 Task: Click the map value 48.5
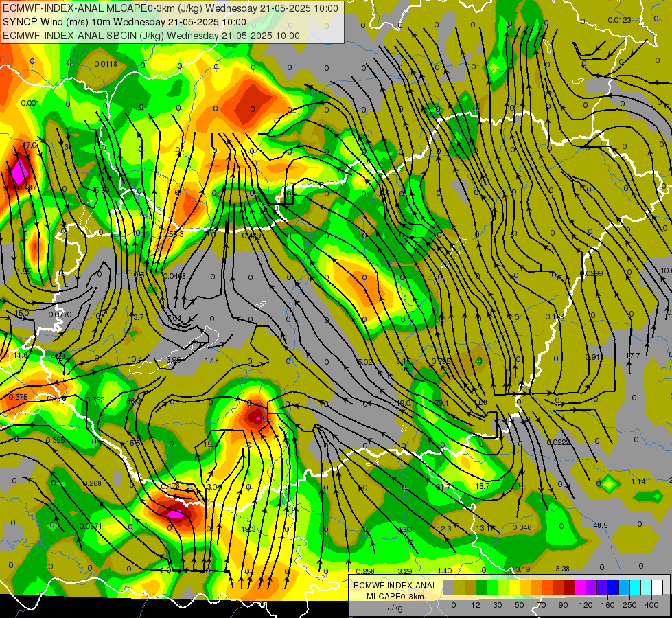click(600, 525)
